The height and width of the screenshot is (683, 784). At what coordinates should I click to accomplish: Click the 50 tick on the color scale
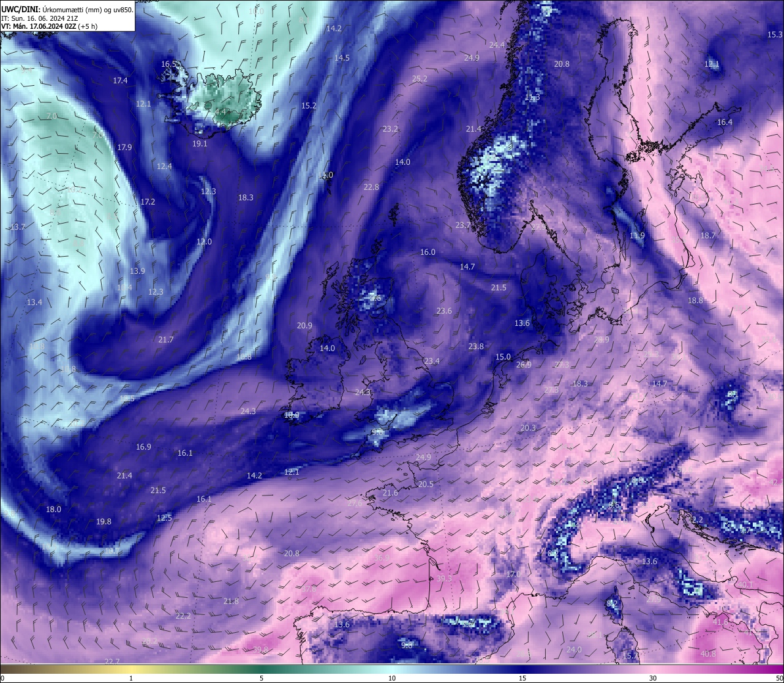click(779, 678)
